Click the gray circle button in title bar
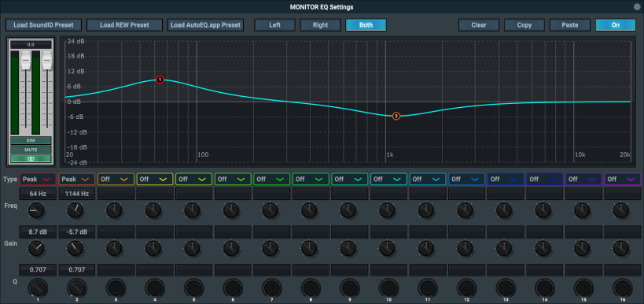This screenshot has width=644, height=304. [637, 6]
